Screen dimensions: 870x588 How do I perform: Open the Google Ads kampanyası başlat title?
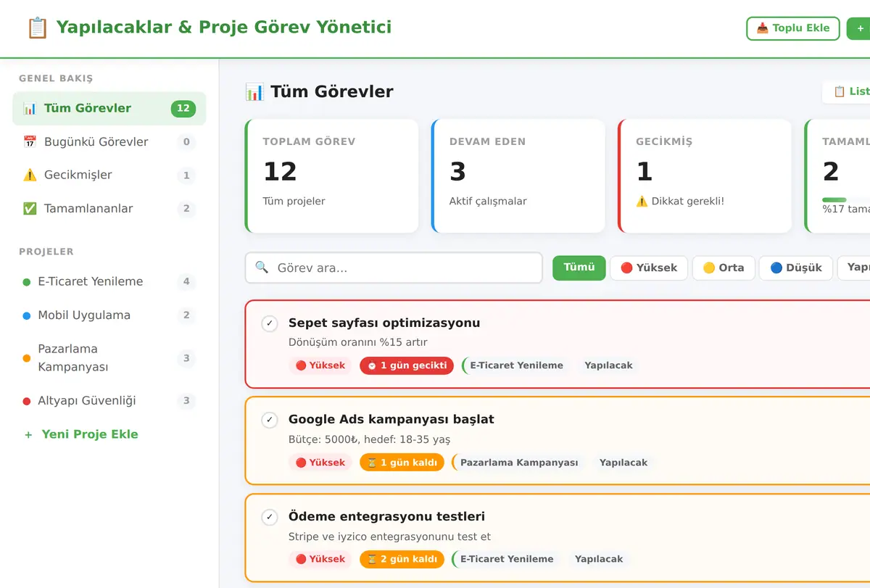point(391,420)
